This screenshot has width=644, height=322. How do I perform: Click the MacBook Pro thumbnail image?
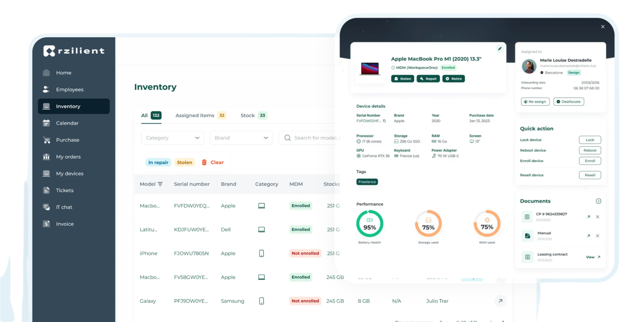tap(370, 69)
